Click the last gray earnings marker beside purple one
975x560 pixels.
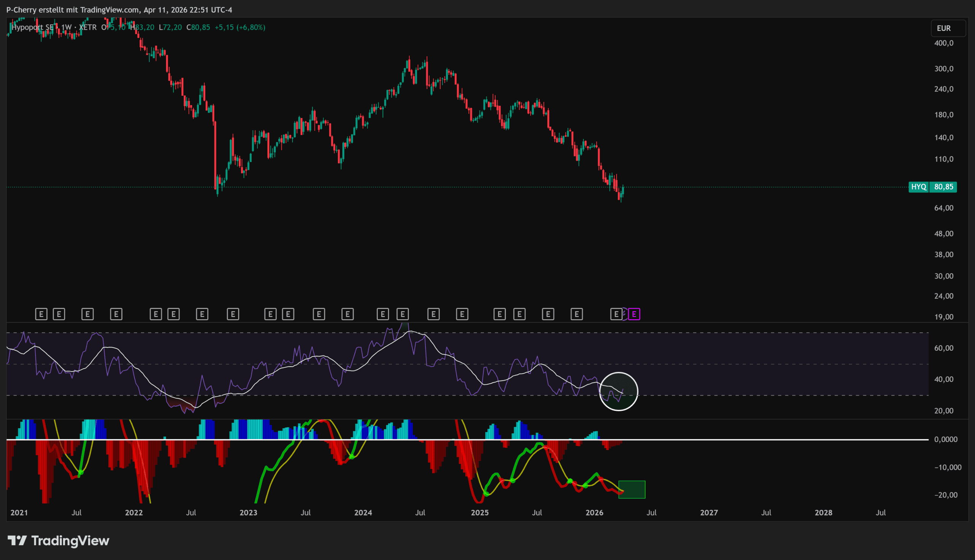(x=616, y=314)
